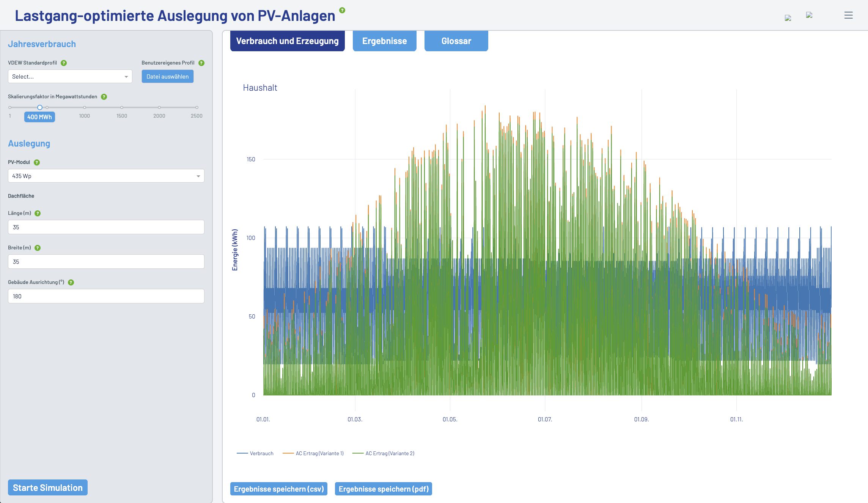Click help icon next to Breite (m)
The height and width of the screenshot is (503, 868).
(38, 248)
